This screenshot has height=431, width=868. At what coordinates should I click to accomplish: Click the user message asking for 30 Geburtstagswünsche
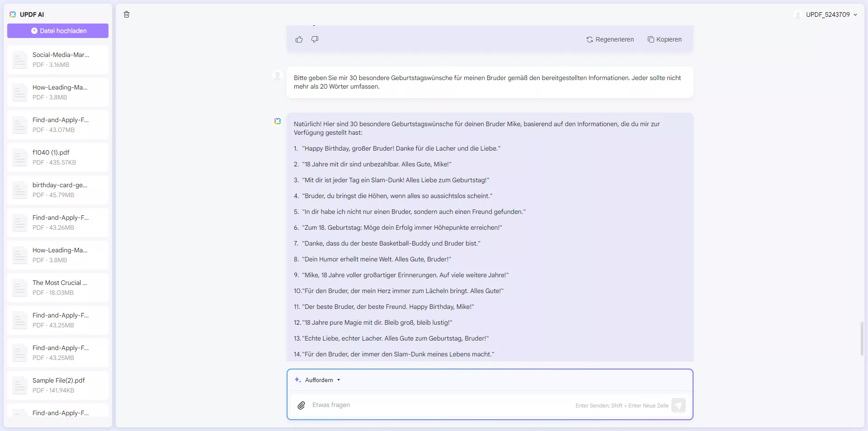coord(490,82)
